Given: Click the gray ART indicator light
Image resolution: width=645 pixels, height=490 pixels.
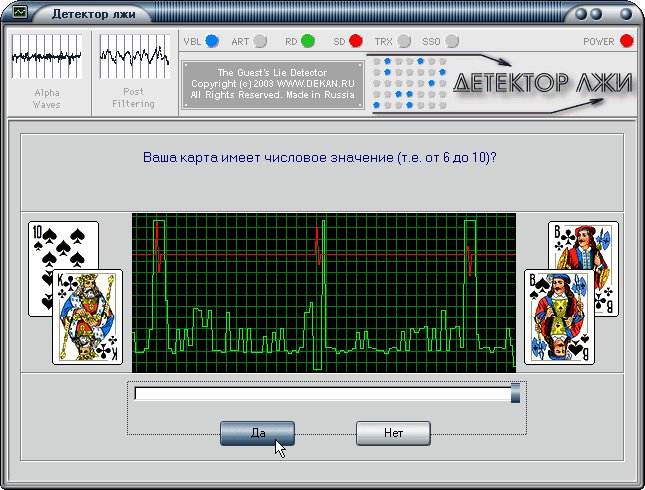Looking at the screenshot, I should pos(260,41).
